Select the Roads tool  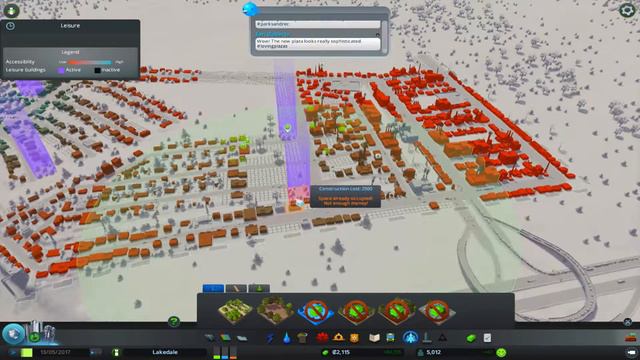210,338
